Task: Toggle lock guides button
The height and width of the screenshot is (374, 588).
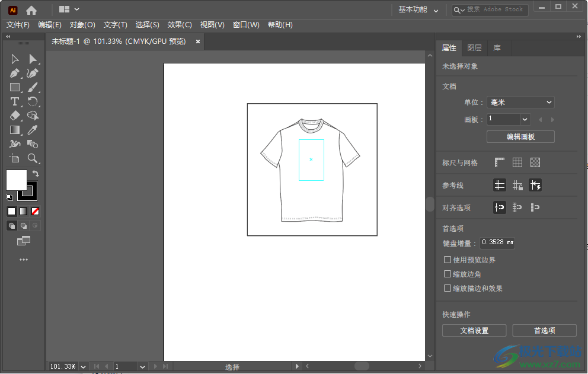Action: coord(517,185)
